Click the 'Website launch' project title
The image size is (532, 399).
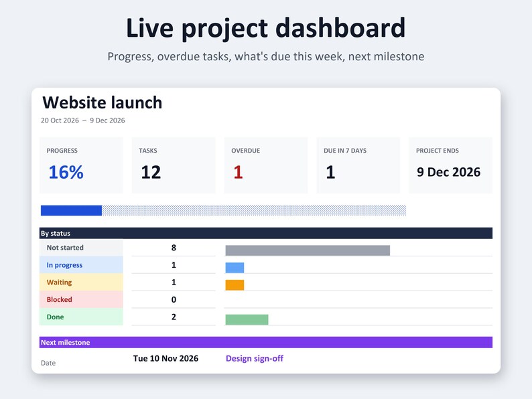pyautogui.click(x=102, y=102)
